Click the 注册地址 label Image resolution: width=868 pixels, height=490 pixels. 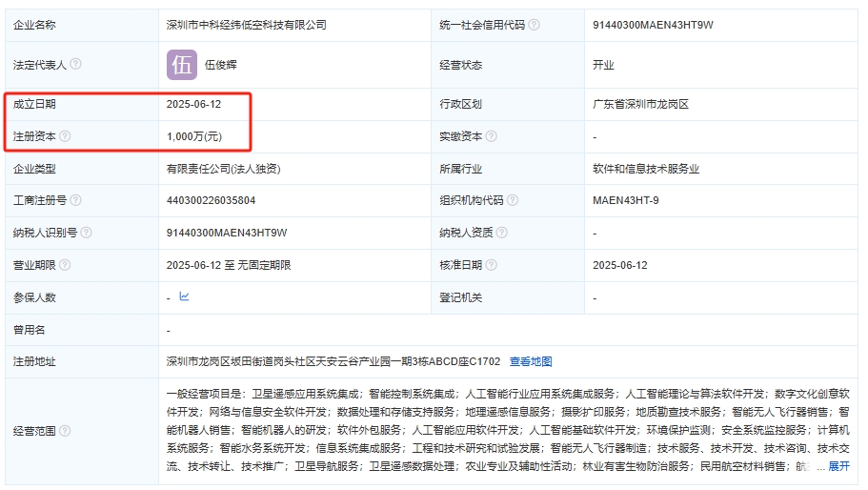(34, 361)
